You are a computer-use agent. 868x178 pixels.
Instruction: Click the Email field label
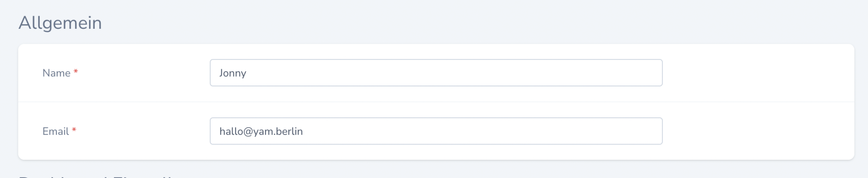(56, 131)
